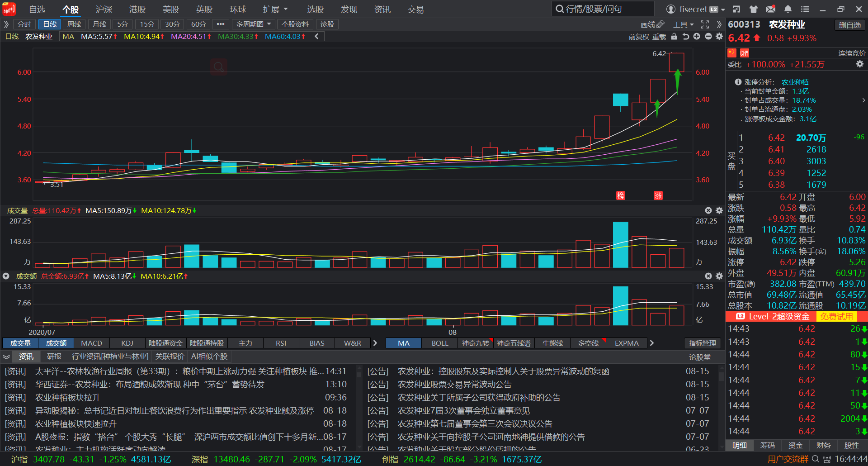Select the 周线 period tab
Screen dimensions: 868x466
(74, 24)
